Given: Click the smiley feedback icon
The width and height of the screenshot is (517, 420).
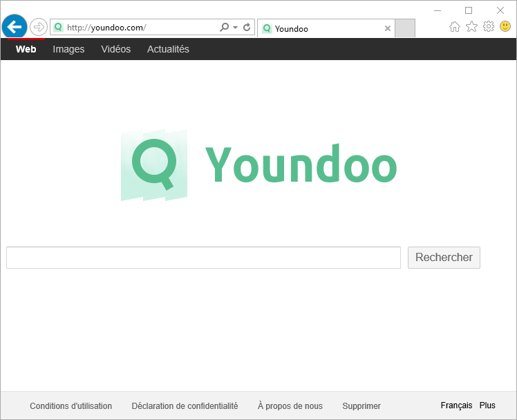Looking at the screenshot, I should point(505,26).
